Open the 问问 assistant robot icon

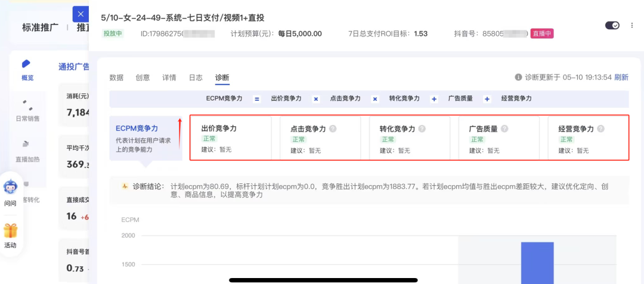pyautogui.click(x=10, y=187)
